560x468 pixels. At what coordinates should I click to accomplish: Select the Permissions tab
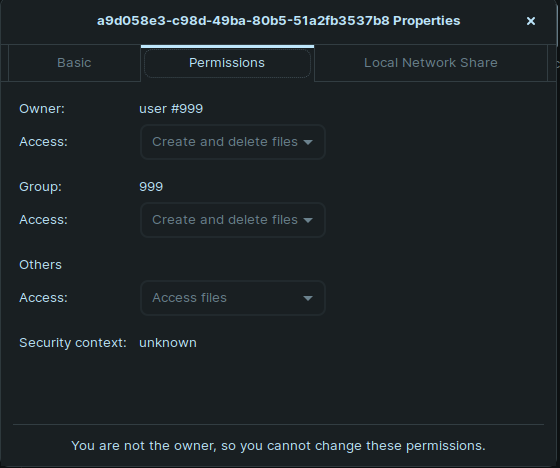pos(227,63)
